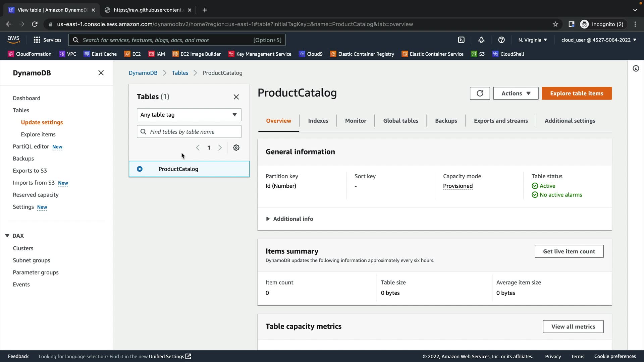The width and height of the screenshot is (644, 362).
Task: Click the notifications bell icon
Action: [481, 40]
